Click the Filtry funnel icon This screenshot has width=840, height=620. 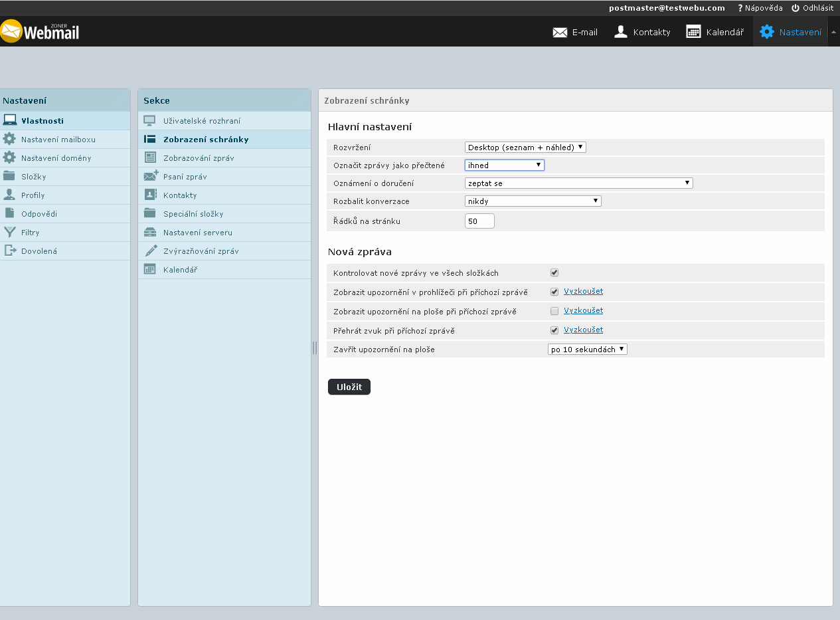coord(9,233)
